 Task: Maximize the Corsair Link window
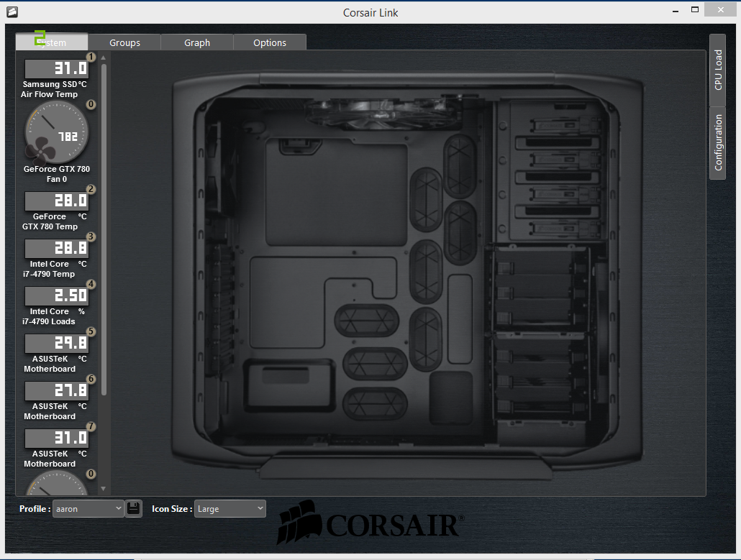point(695,9)
